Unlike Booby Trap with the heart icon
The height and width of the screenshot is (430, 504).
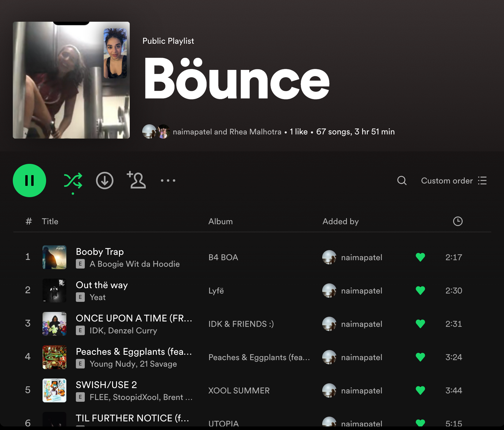pos(420,257)
